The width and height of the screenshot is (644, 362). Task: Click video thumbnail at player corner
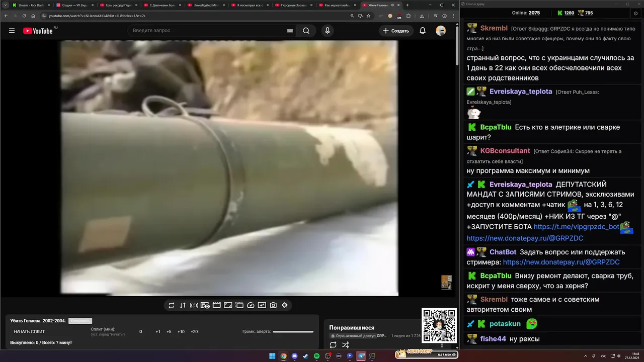pos(446,282)
